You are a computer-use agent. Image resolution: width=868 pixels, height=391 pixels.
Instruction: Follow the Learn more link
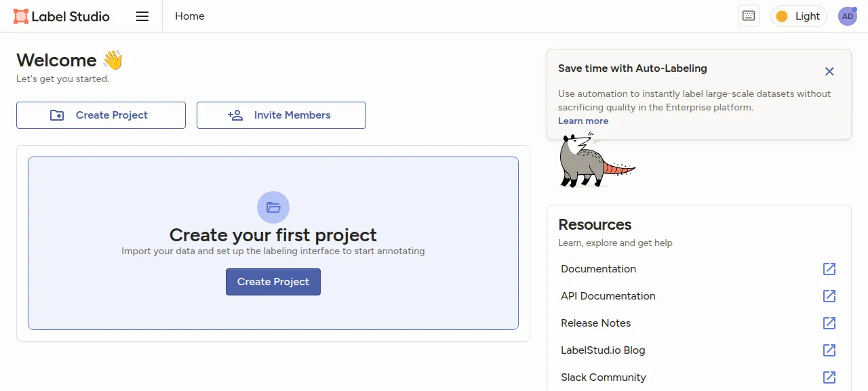point(583,121)
